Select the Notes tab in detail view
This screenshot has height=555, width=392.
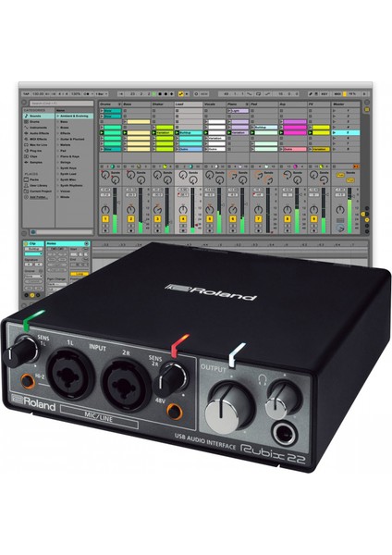pos(67,243)
